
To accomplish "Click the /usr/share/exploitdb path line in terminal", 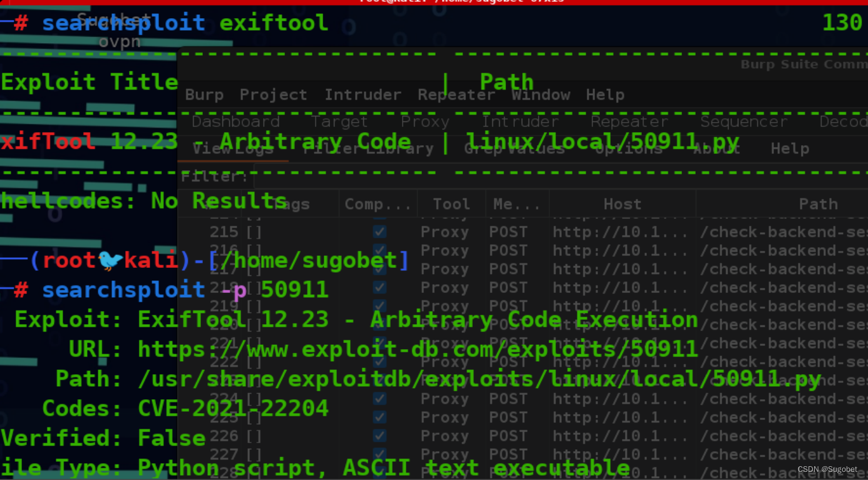I will (x=479, y=379).
